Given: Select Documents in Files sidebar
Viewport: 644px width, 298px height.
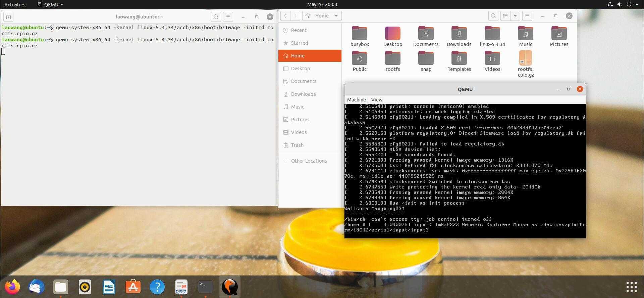Looking at the screenshot, I should (310, 81).
